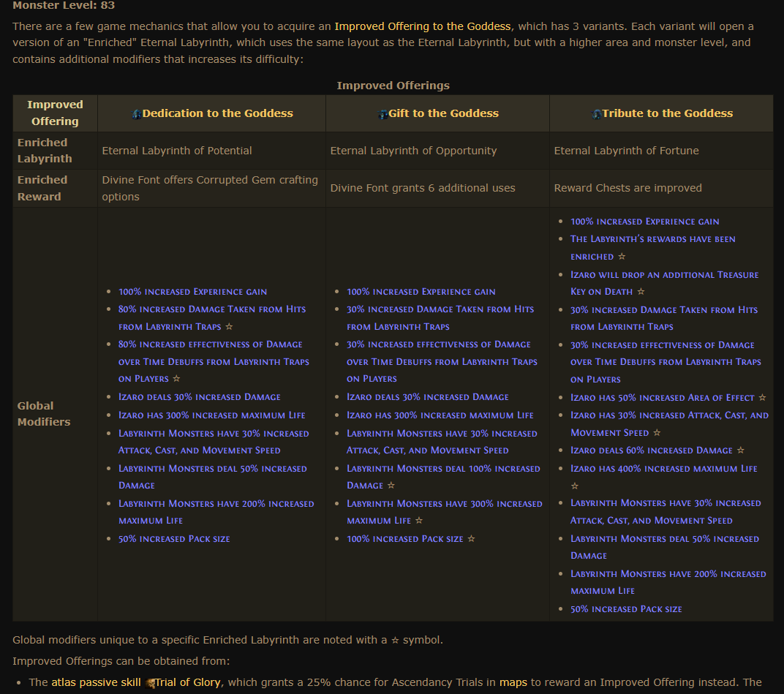Select the Enriched Labyrinth row header
The width and height of the screenshot is (784, 694).
[55, 151]
